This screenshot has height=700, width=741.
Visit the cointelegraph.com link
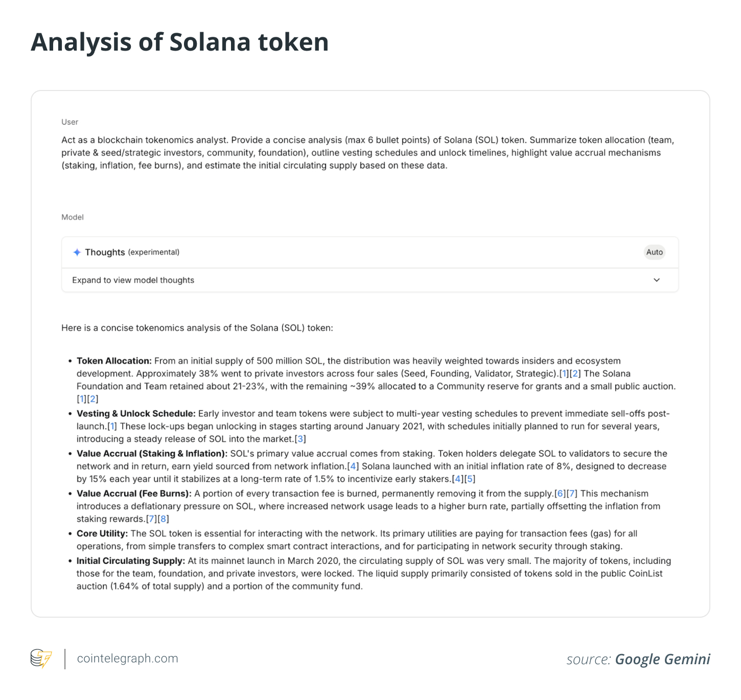(x=127, y=659)
